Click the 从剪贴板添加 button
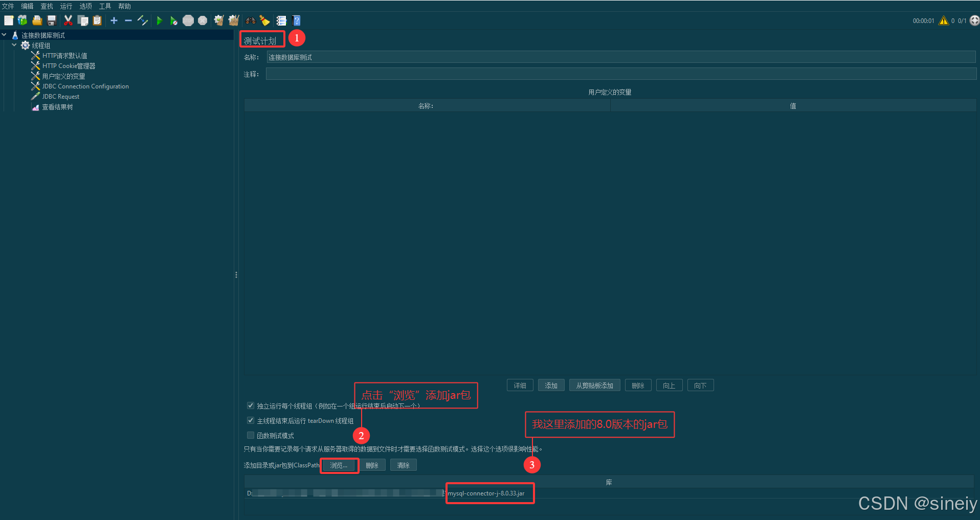This screenshot has width=980, height=520. pyautogui.click(x=594, y=385)
